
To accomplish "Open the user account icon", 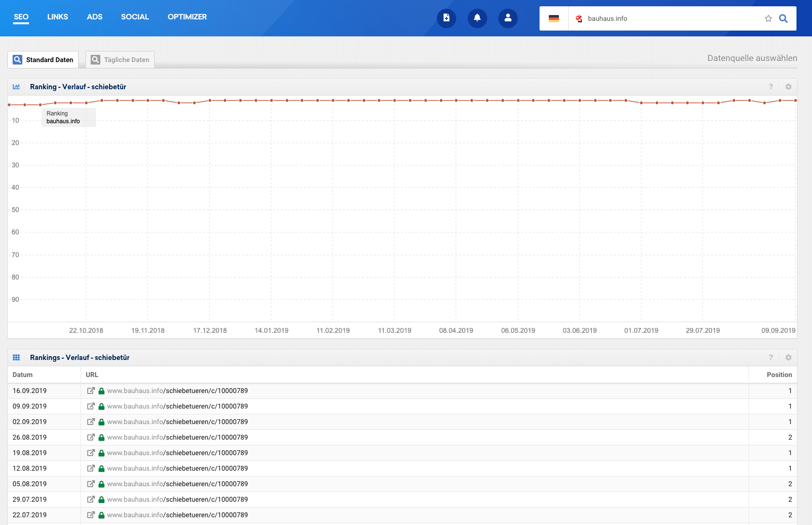I will click(x=508, y=18).
